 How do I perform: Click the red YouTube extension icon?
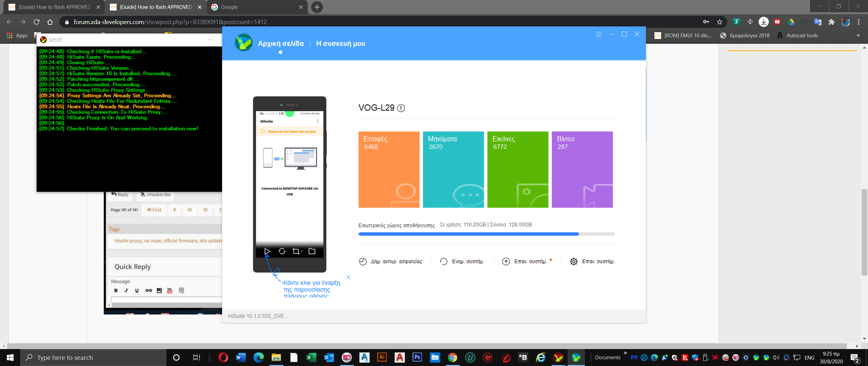pyautogui.click(x=777, y=22)
